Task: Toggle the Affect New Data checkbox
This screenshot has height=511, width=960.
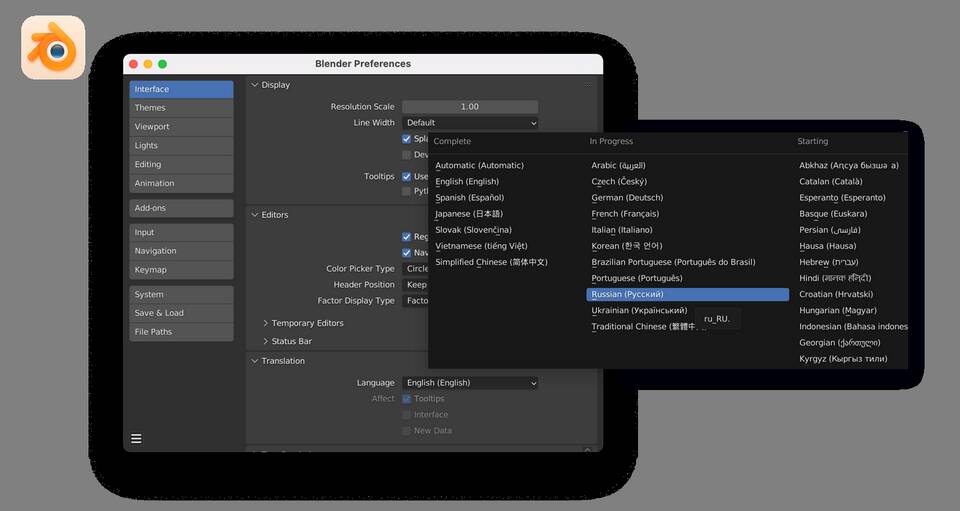Action: pos(407,431)
